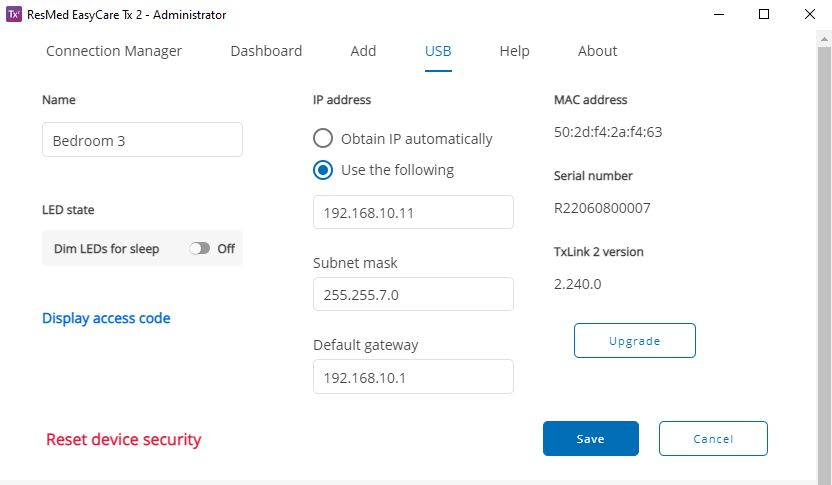
Task: Click the Name field containing Bedroom 3
Action: [142, 140]
